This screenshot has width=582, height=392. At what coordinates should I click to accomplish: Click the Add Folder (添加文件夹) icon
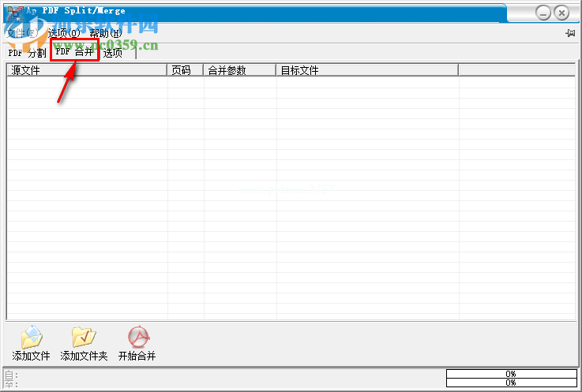[84, 337]
